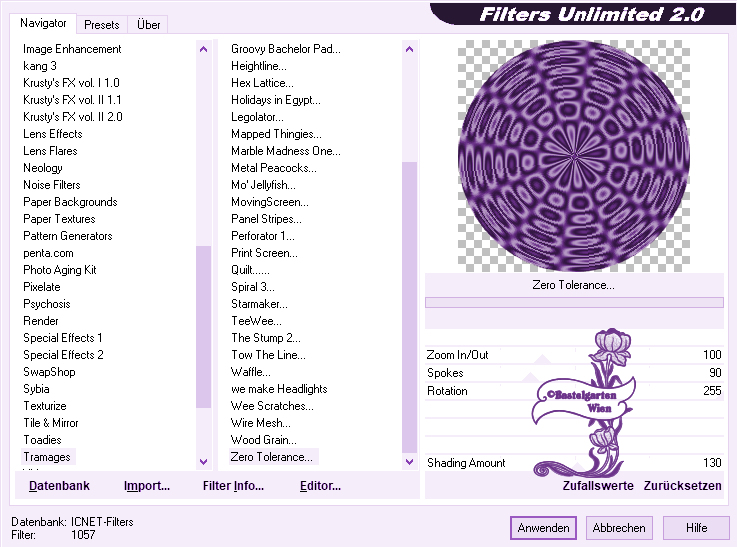
Task: Select Krusty's FX vol. II 2.0
Action: point(72,117)
